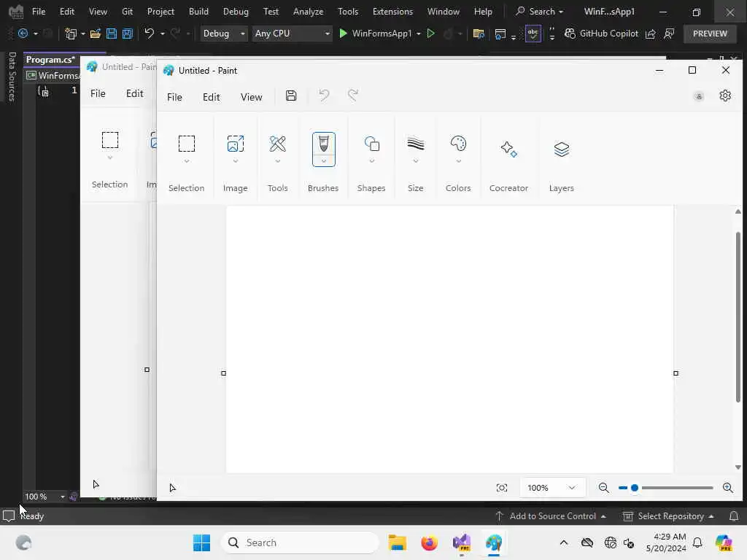Select the Selection tool in front Paint window
The height and width of the screenshot is (560, 747).
(x=186, y=144)
